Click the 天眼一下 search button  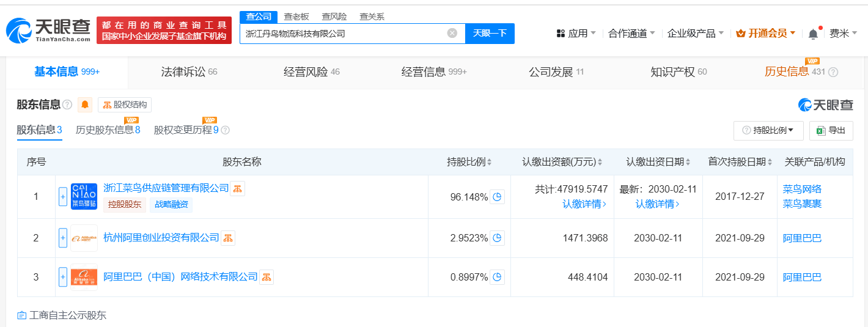(490, 34)
